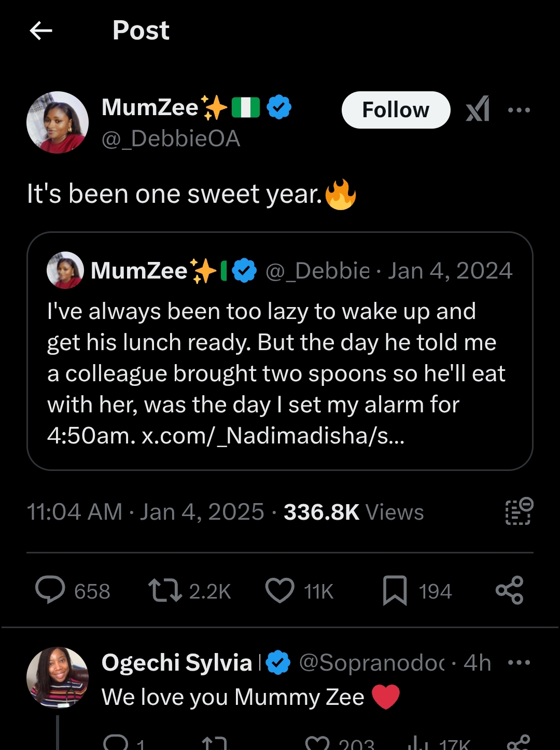Open the x.com/_Nadimadisha link
This screenshot has height=750, width=560.
(x=273, y=436)
